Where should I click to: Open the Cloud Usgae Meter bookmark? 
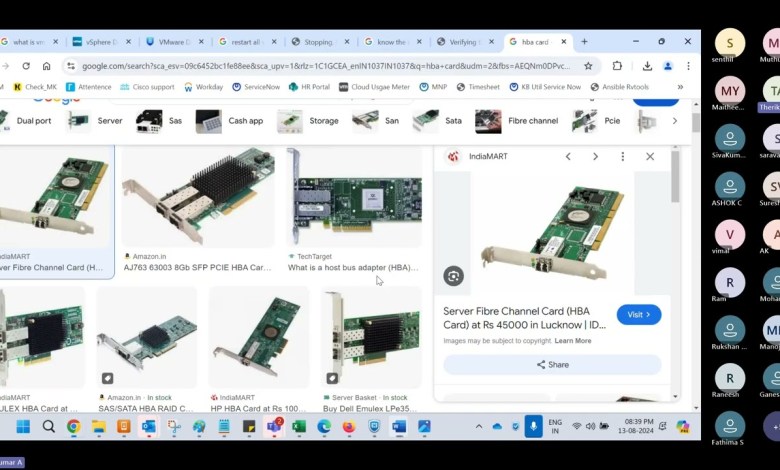(x=375, y=87)
